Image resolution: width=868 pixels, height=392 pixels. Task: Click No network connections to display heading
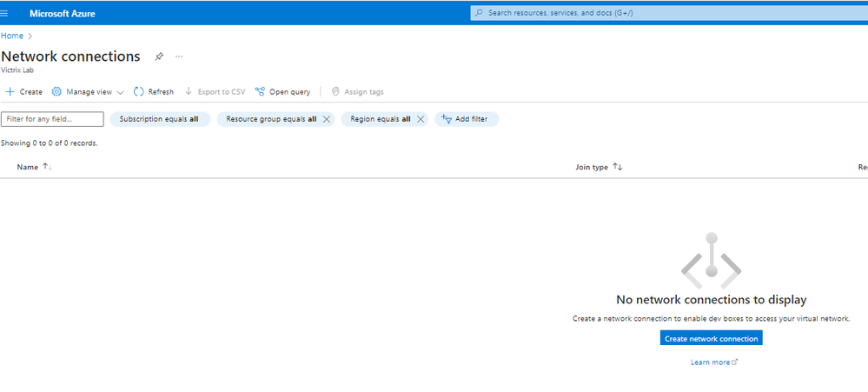click(712, 300)
